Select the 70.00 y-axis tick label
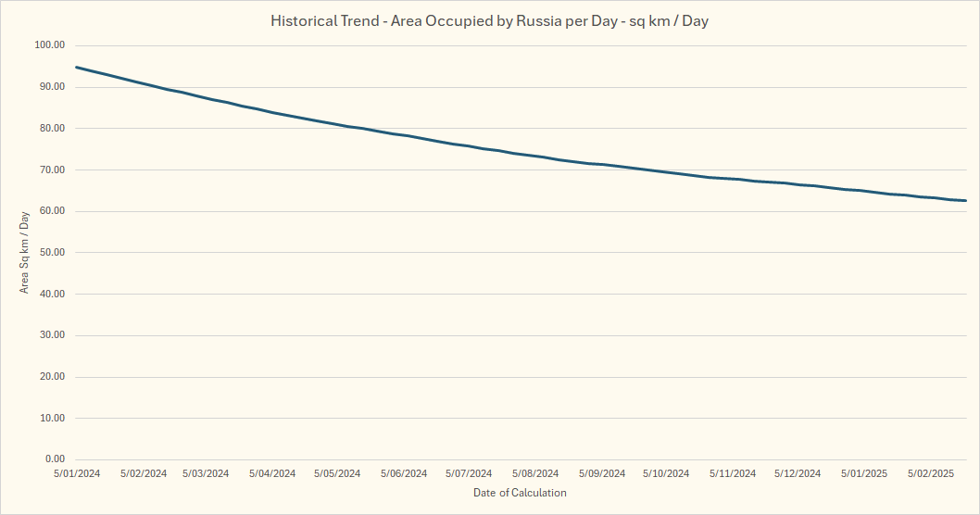980x515 pixels. pyautogui.click(x=49, y=170)
